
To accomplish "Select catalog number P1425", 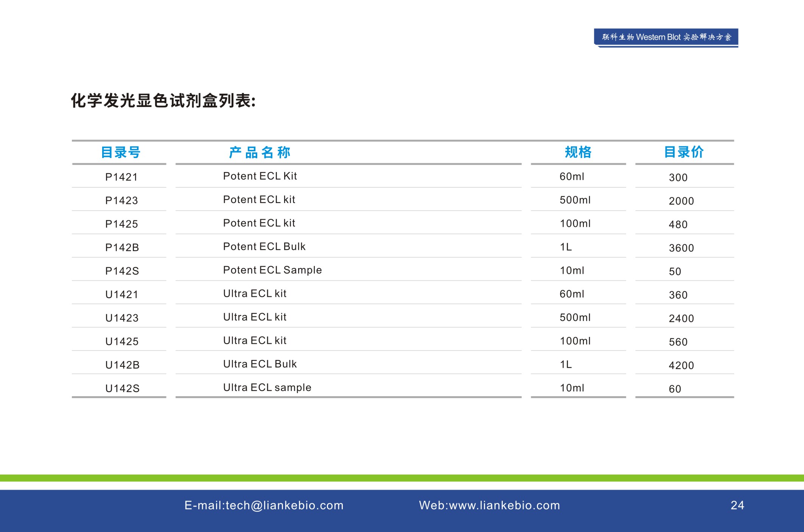I will (121, 224).
